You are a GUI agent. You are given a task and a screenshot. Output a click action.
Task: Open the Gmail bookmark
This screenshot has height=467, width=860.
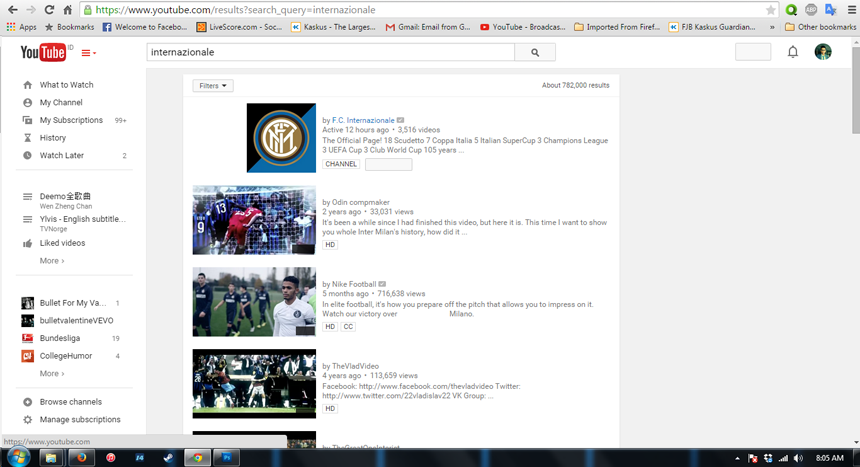428,27
